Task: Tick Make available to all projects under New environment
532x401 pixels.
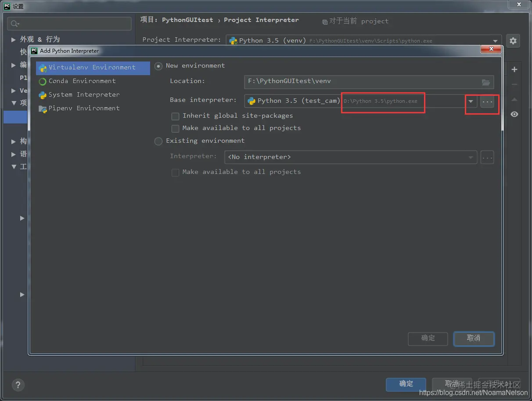Action: point(175,128)
